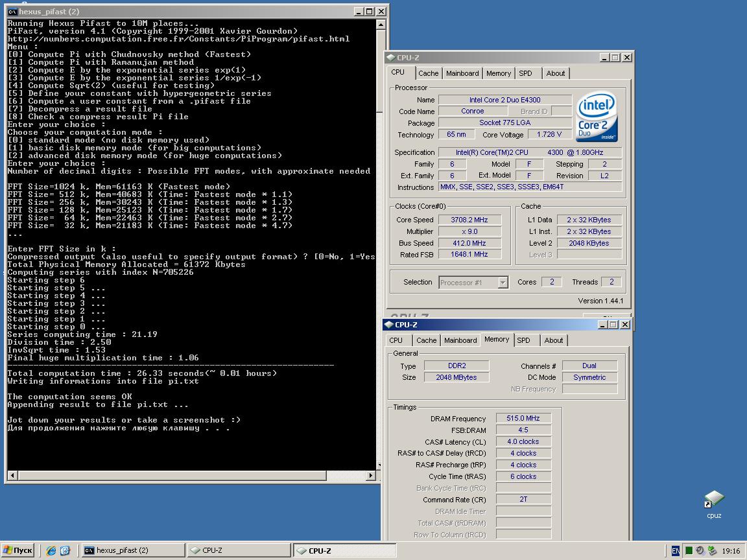The height and width of the screenshot is (560, 747).
Task: Click console horizontal scrollbar left arrow
Action: tap(13, 475)
